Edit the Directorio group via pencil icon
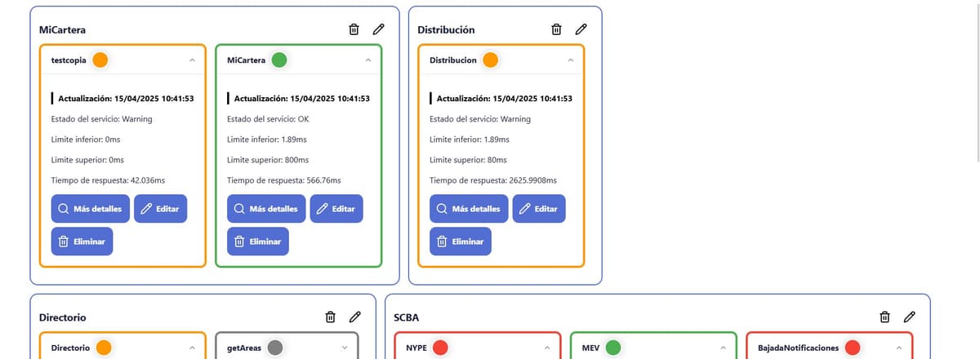Image resolution: width=980 pixels, height=359 pixels. click(x=354, y=317)
